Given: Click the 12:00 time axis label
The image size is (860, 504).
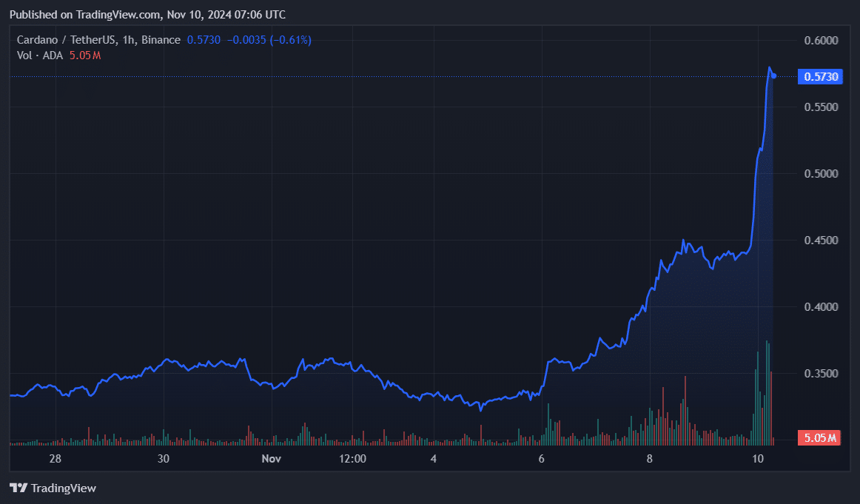Looking at the screenshot, I should click(352, 459).
